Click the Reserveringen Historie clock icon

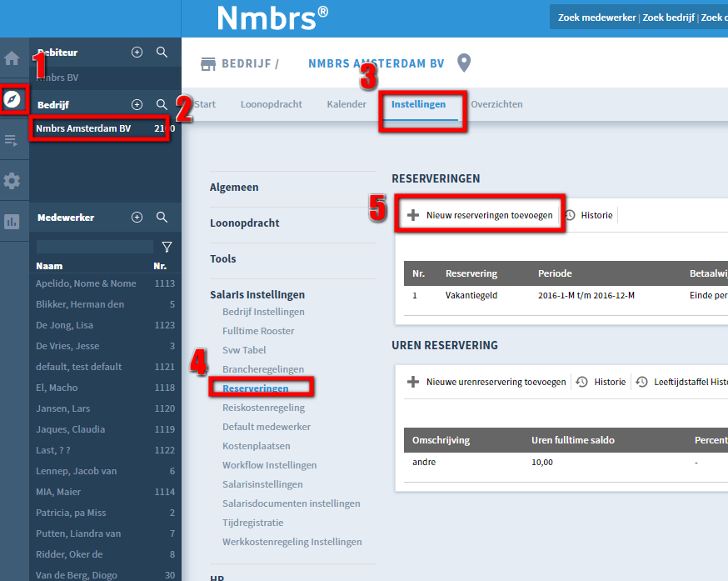(570, 215)
